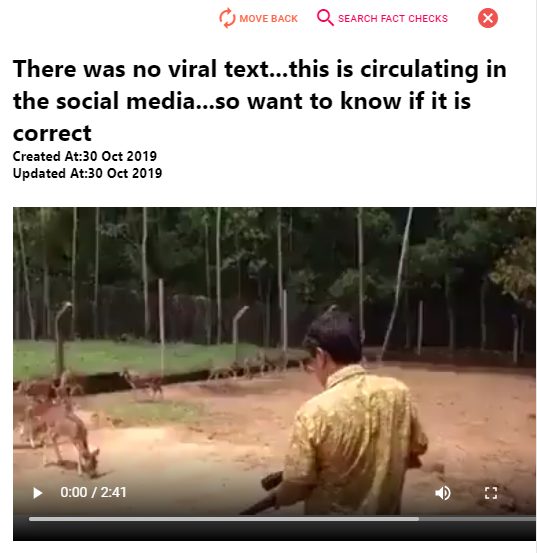The height and width of the screenshot is (553, 537).
Task: Open SEARCH FACT CHECKS link
Action: tap(393, 18)
